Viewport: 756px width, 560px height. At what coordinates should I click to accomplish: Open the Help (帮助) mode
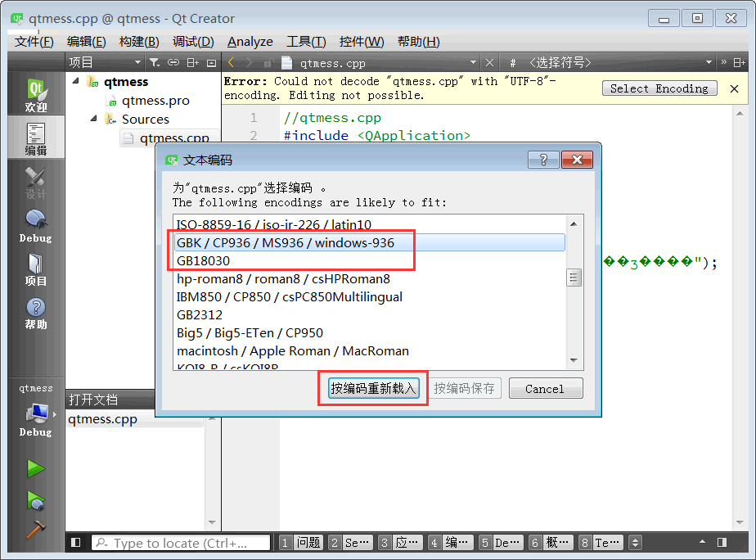click(x=36, y=313)
